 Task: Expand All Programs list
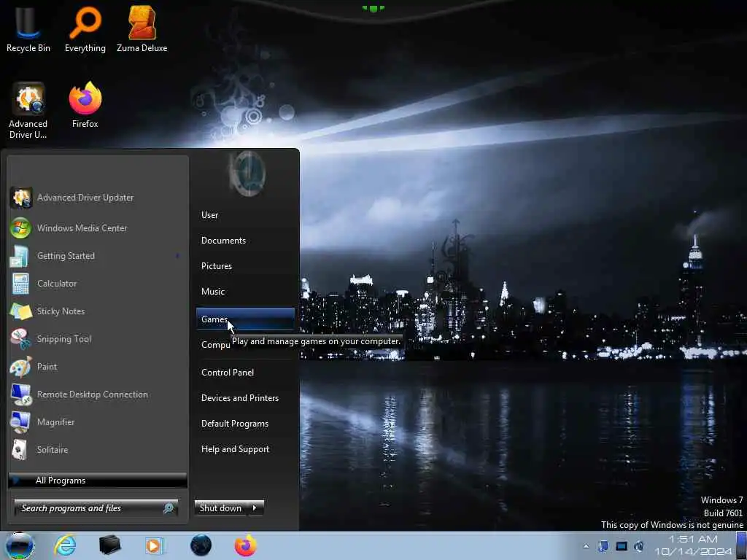(98, 481)
